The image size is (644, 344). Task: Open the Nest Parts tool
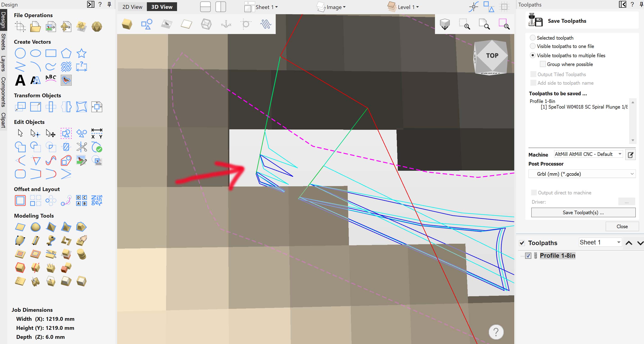(x=97, y=200)
